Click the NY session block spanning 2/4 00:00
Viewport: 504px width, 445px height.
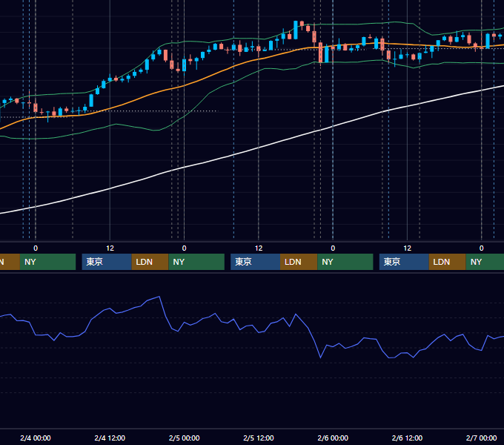(x=47, y=262)
